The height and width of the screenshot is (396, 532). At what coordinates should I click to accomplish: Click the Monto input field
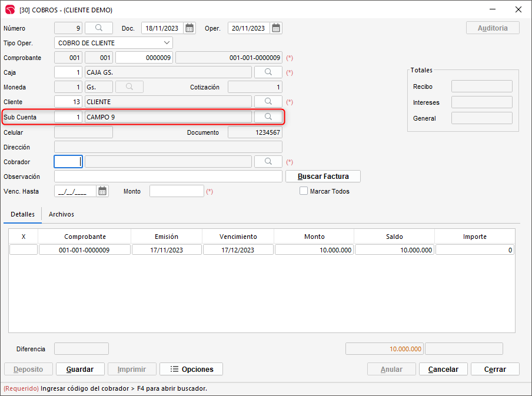177,191
